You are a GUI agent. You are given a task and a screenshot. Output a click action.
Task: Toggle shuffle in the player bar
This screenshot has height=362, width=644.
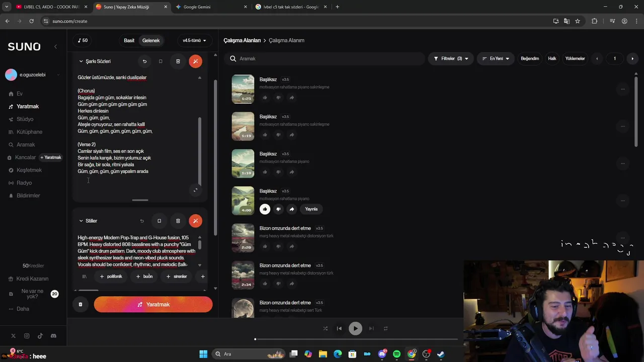[x=325, y=328]
